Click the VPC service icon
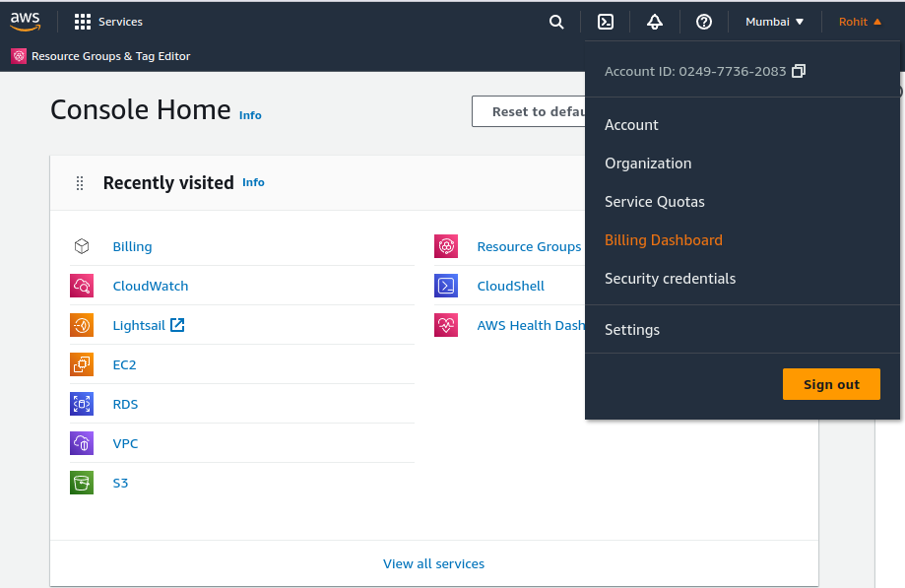Image resolution: width=905 pixels, height=588 pixels. tap(82, 443)
